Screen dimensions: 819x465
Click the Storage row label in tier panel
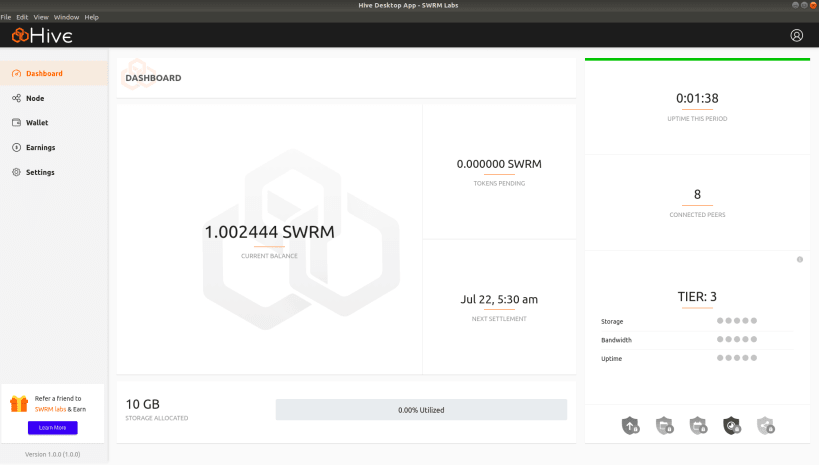[x=612, y=321]
